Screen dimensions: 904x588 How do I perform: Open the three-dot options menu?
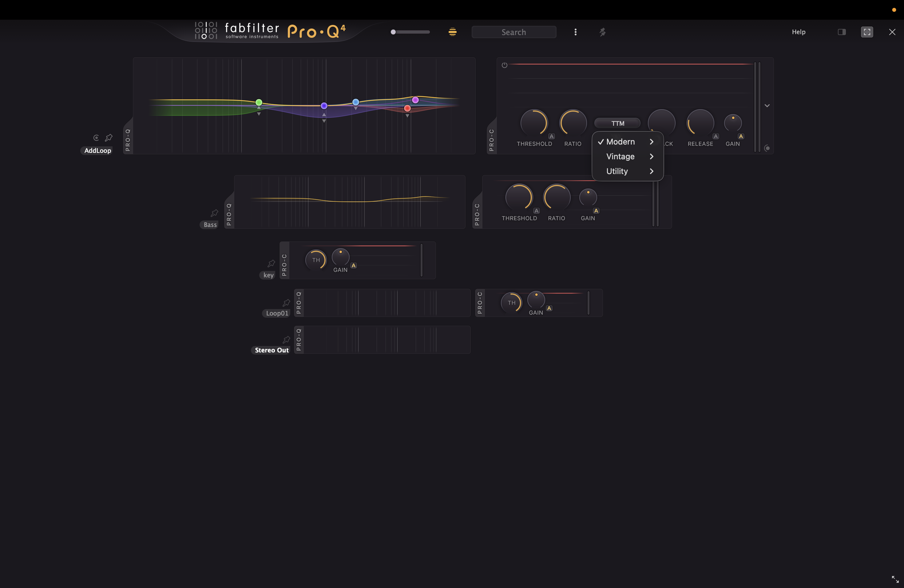(x=575, y=32)
